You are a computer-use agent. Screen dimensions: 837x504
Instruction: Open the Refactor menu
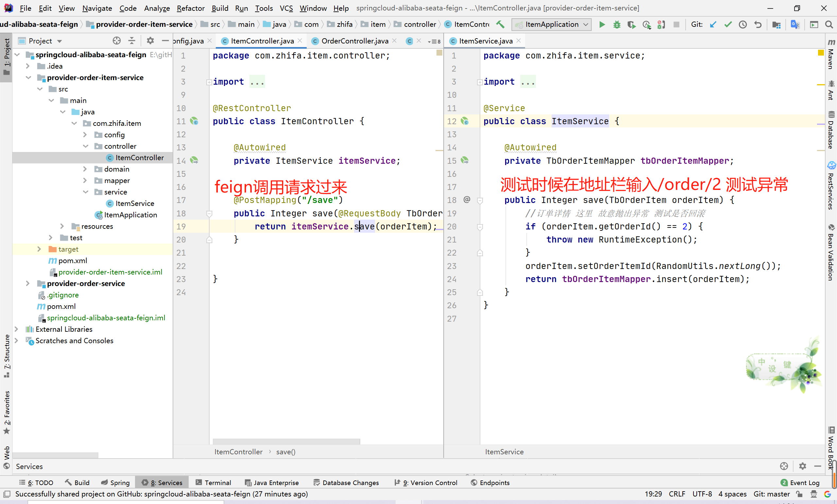pos(190,8)
